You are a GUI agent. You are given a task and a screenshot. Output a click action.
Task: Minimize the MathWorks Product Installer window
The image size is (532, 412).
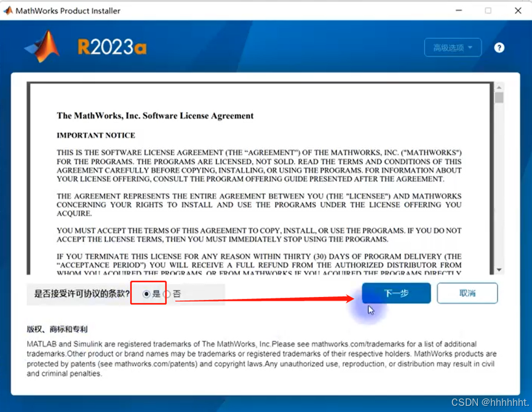[x=459, y=10]
